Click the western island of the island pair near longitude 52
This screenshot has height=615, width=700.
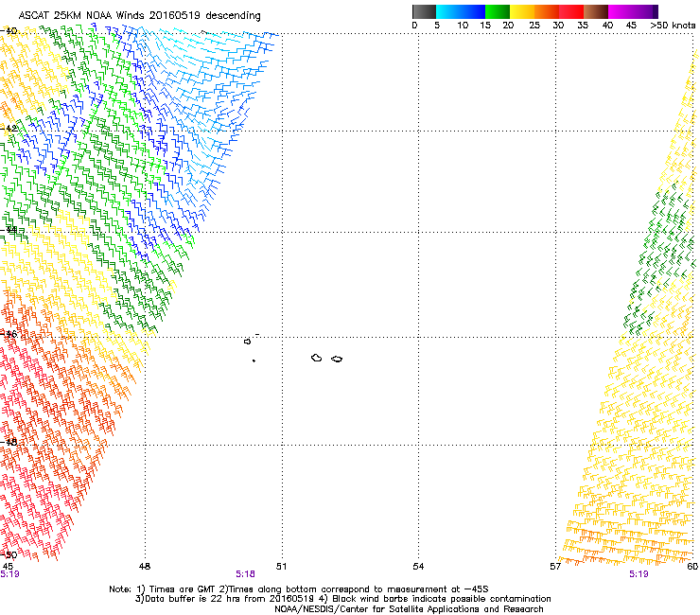317,358
